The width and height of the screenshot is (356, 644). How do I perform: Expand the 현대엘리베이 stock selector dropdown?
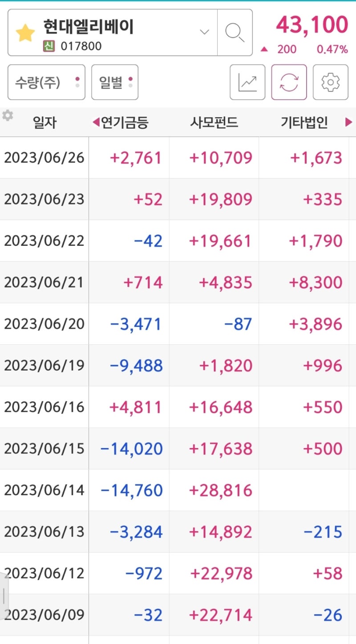click(x=204, y=32)
